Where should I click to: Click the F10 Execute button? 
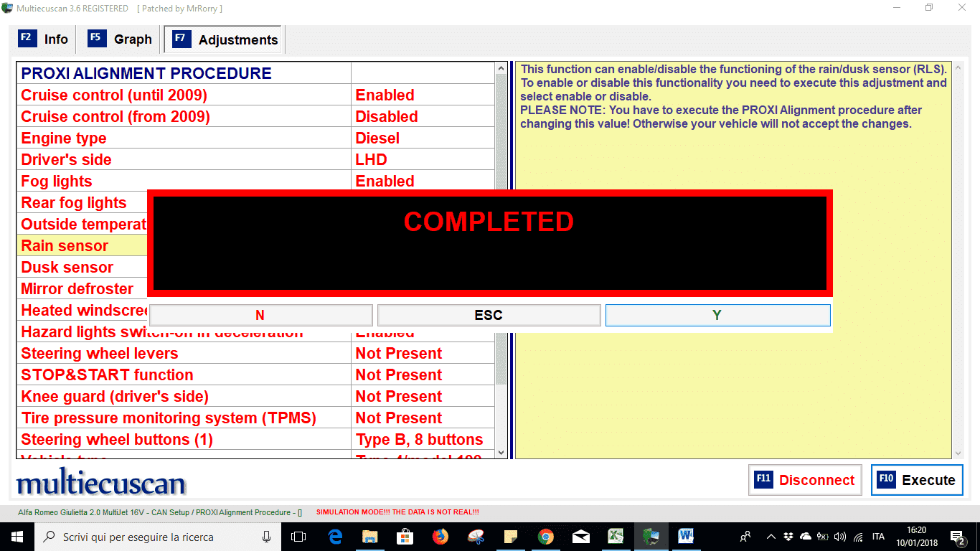(917, 480)
